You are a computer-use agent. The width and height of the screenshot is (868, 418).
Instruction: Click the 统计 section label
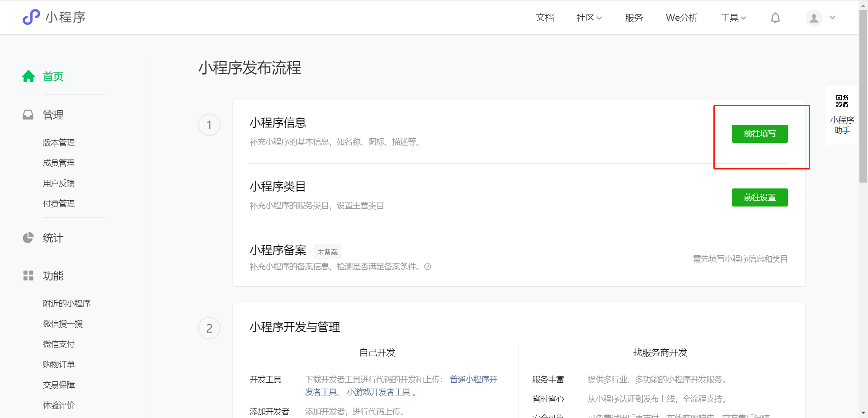(53, 238)
